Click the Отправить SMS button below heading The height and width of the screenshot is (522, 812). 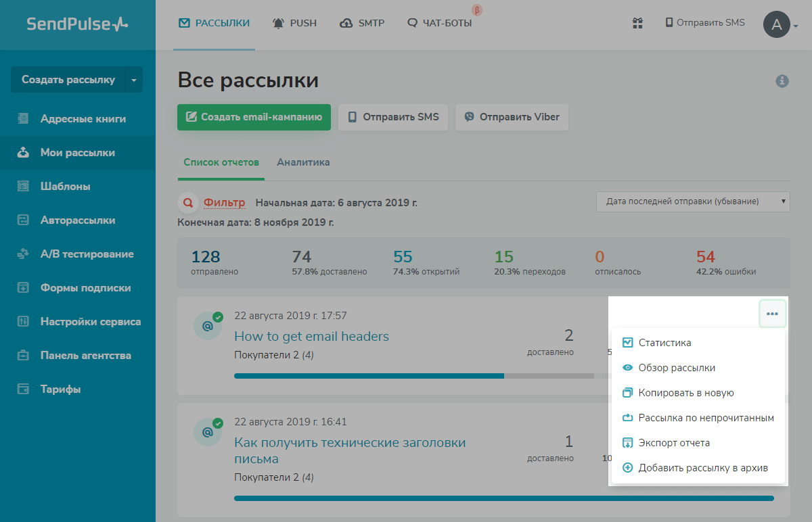[x=393, y=117]
